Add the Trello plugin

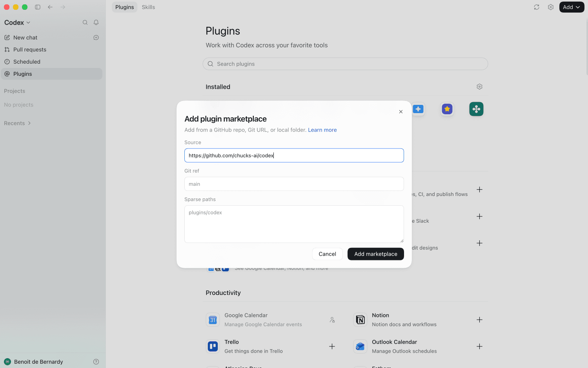332,346
